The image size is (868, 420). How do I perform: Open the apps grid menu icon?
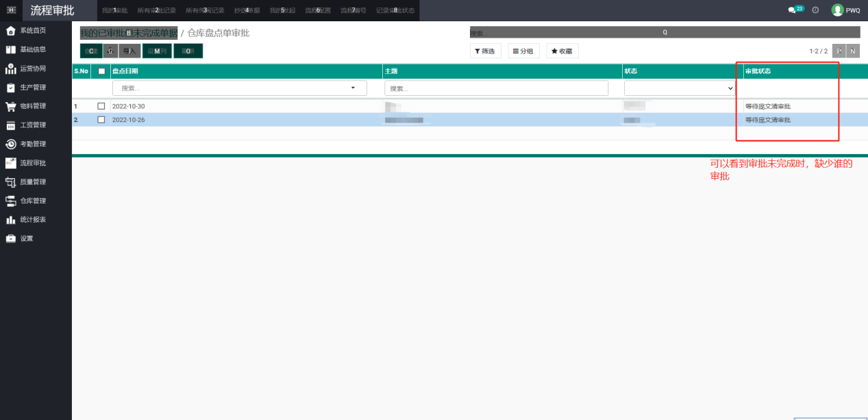pyautogui.click(x=11, y=10)
